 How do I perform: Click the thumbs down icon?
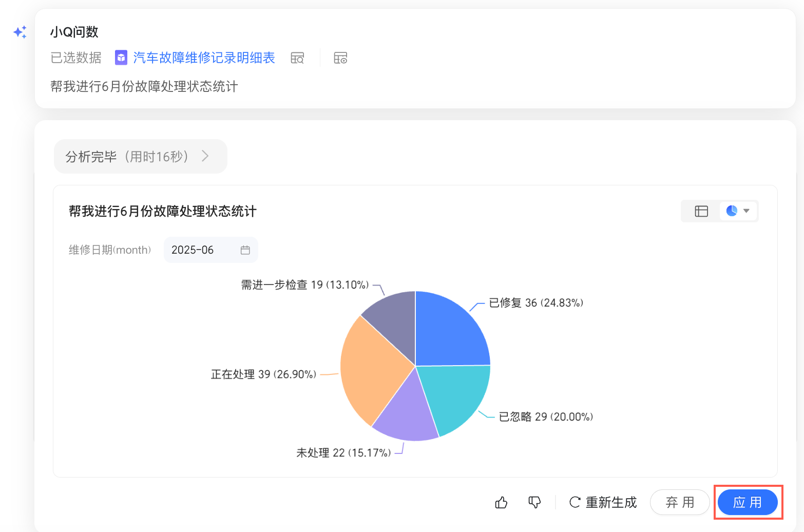click(x=534, y=502)
